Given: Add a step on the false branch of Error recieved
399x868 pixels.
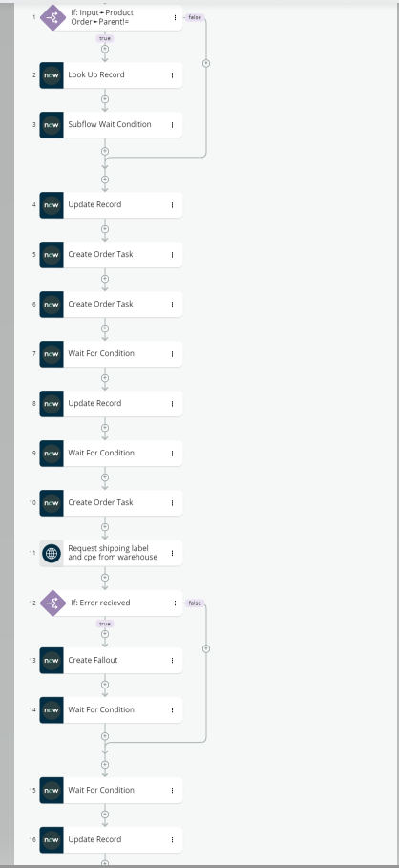Looking at the screenshot, I should click(x=206, y=648).
